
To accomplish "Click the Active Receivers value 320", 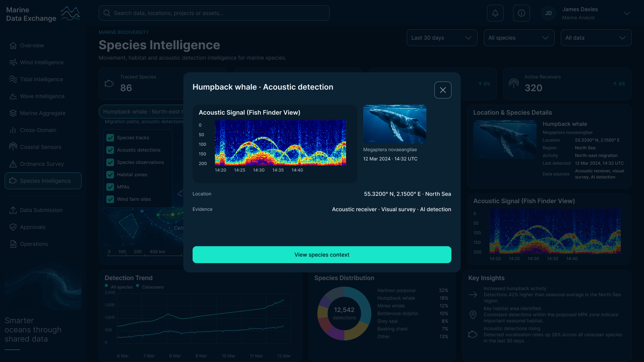I will click(x=533, y=88).
